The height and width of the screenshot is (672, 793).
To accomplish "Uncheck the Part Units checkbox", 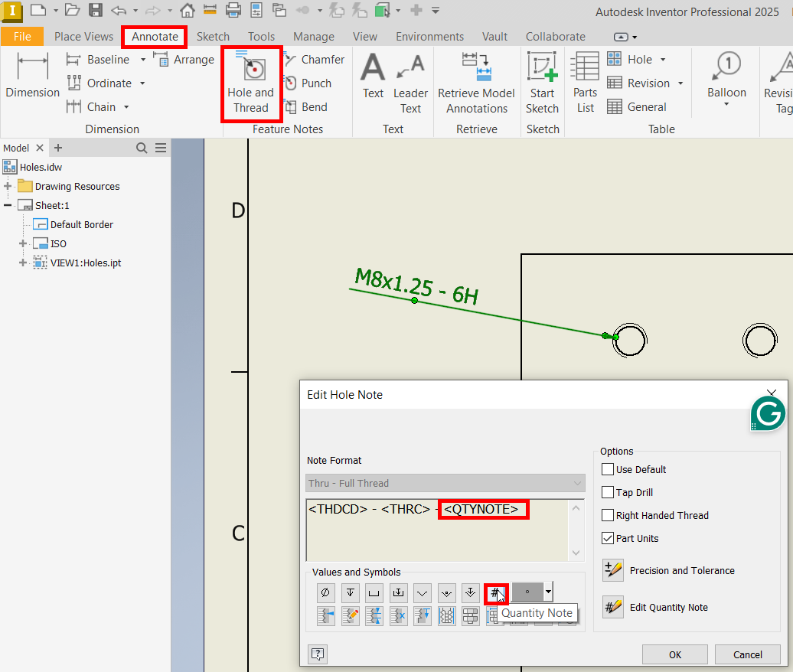I will tap(608, 538).
